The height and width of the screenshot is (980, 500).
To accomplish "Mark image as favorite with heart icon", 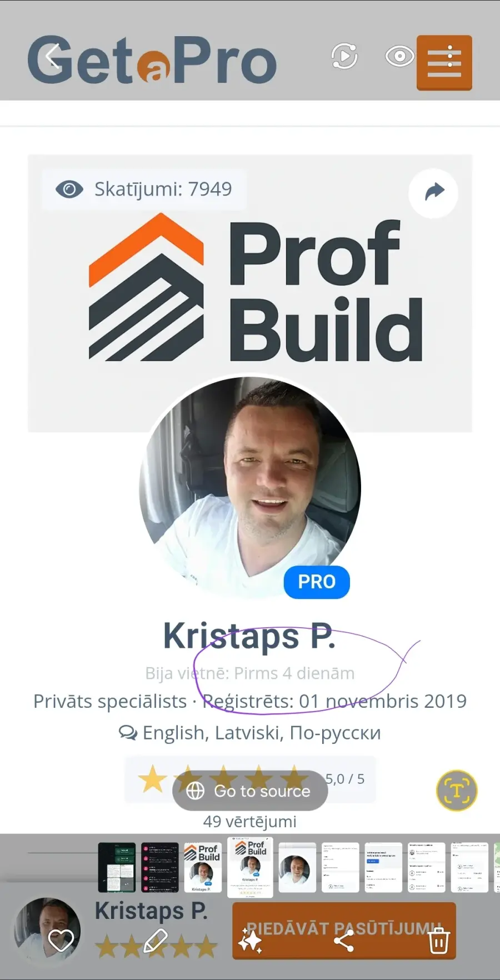I will 61,940.
